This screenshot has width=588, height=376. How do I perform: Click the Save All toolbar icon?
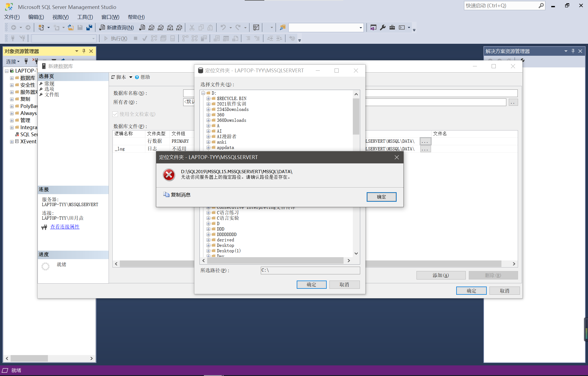89,27
